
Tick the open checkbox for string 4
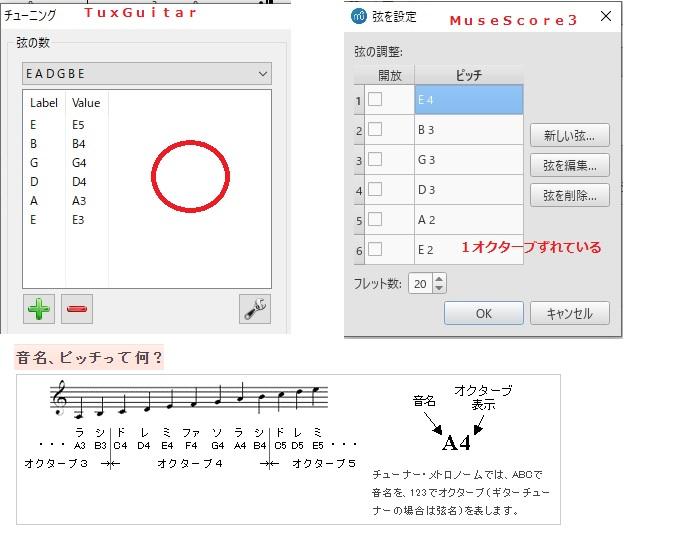375,189
